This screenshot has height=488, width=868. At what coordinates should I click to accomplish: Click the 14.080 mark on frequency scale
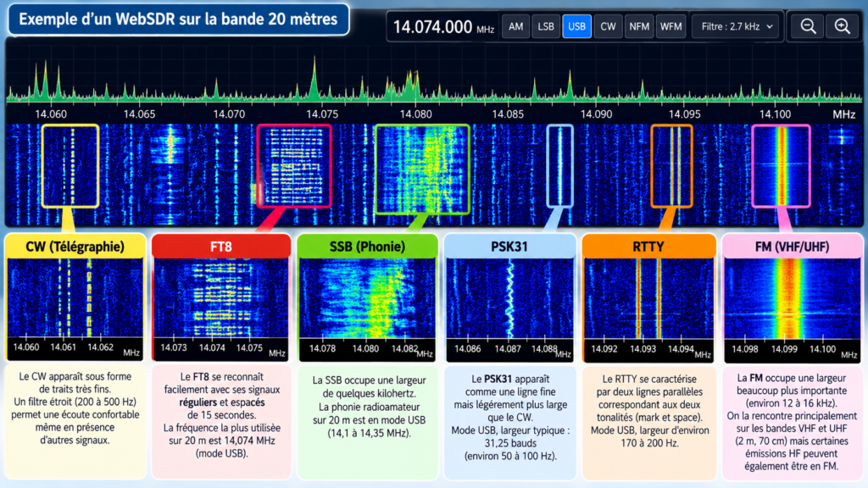tap(415, 114)
